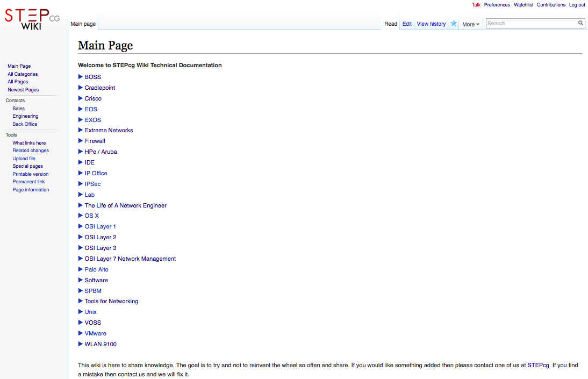Open Preferences in the top bar
This screenshot has width=588, height=379.
point(497,5)
